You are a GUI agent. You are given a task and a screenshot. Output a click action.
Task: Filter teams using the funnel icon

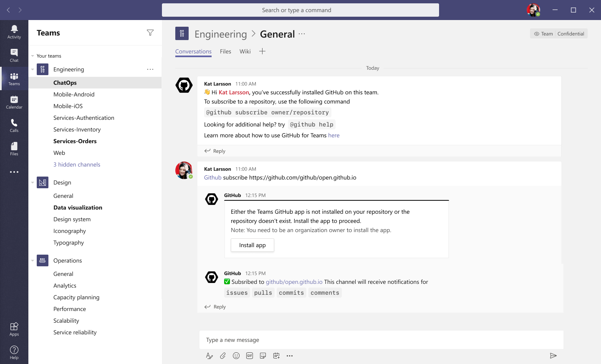(150, 33)
